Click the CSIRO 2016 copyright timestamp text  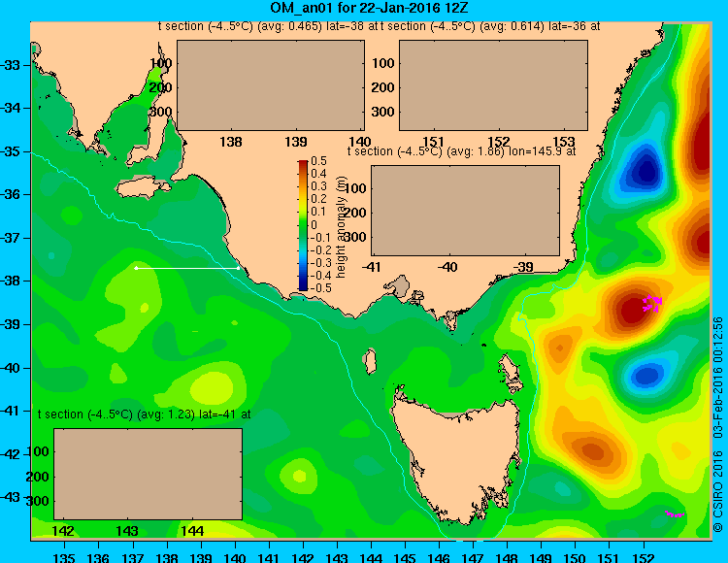coord(718,424)
